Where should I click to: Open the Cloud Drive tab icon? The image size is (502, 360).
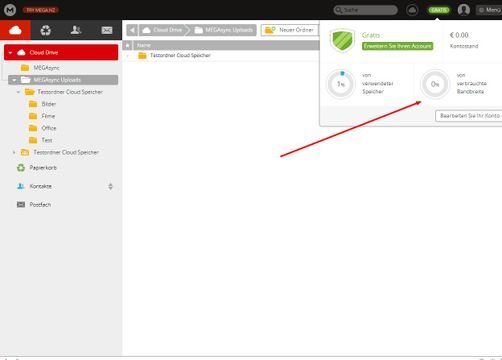tap(15, 30)
